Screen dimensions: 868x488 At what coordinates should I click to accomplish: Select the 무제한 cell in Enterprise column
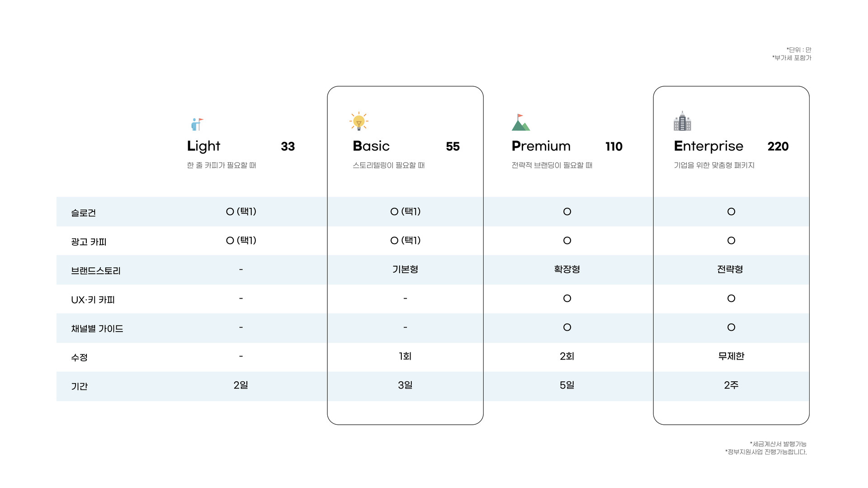pos(731,356)
